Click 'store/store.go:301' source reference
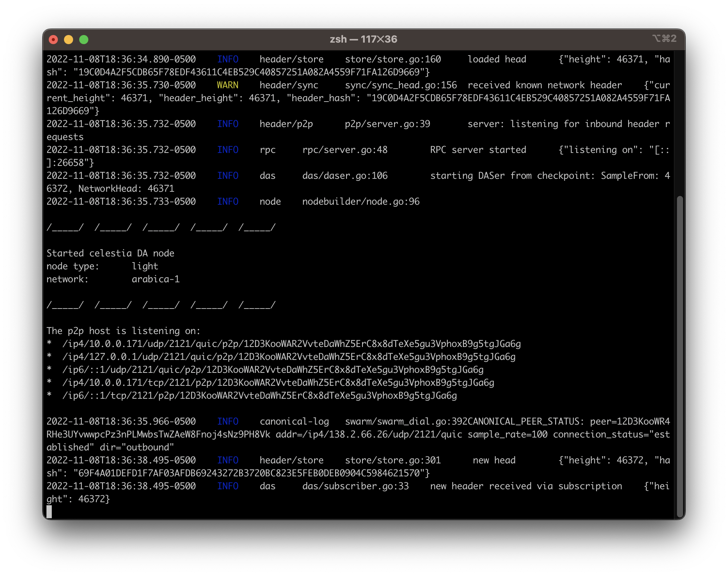This screenshot has height=576, width=728. click(393, 460)
